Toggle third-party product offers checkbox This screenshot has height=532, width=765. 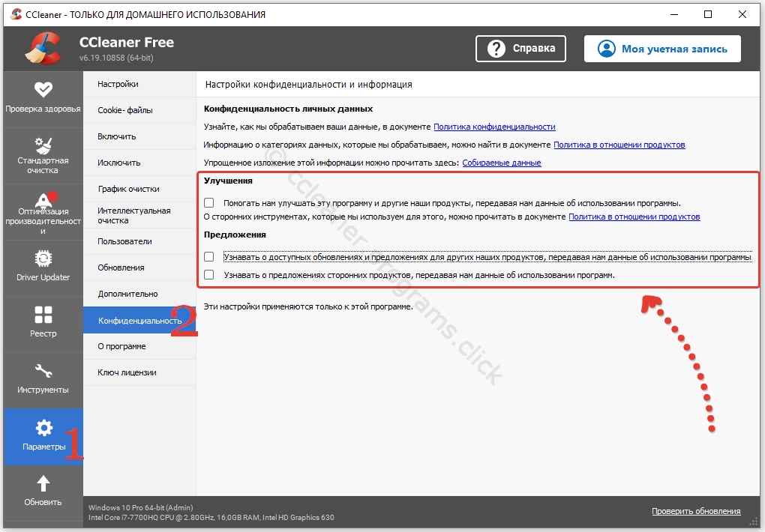pyautogui.click(x=209, y=275)
